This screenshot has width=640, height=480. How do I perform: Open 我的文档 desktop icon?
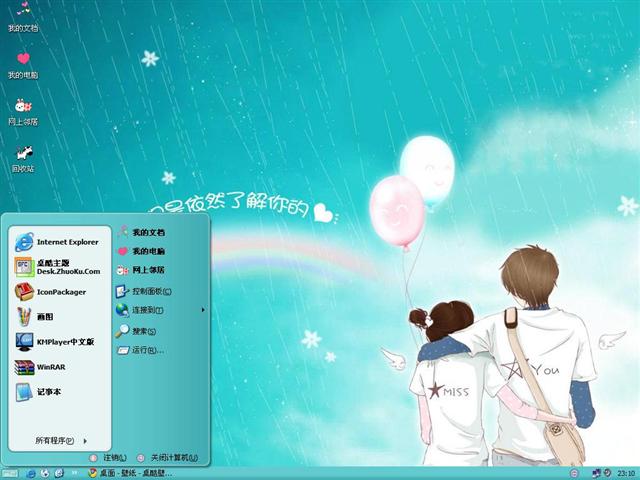point(23,17)
